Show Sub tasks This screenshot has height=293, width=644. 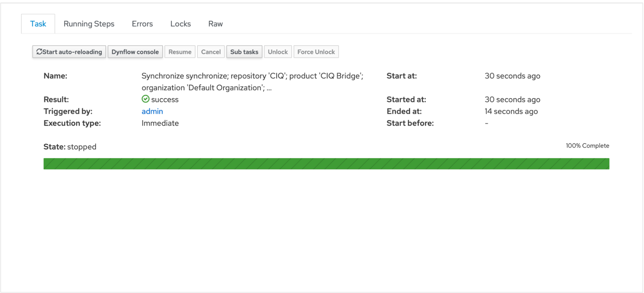click(x=244, y=52)
